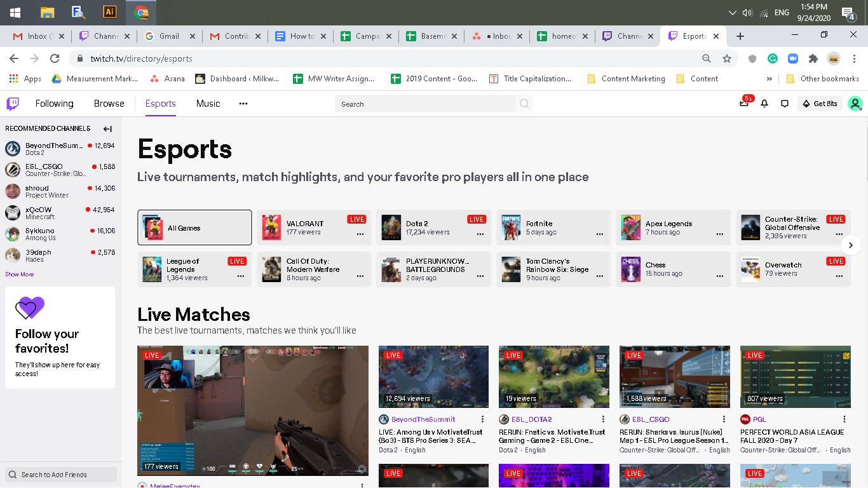868x488 pixels.
Task: Click options dots on Chess card
Action: pos(720,276)
